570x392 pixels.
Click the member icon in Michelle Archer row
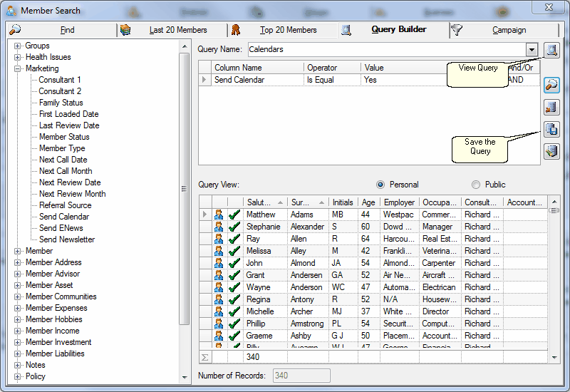point(219,311)
